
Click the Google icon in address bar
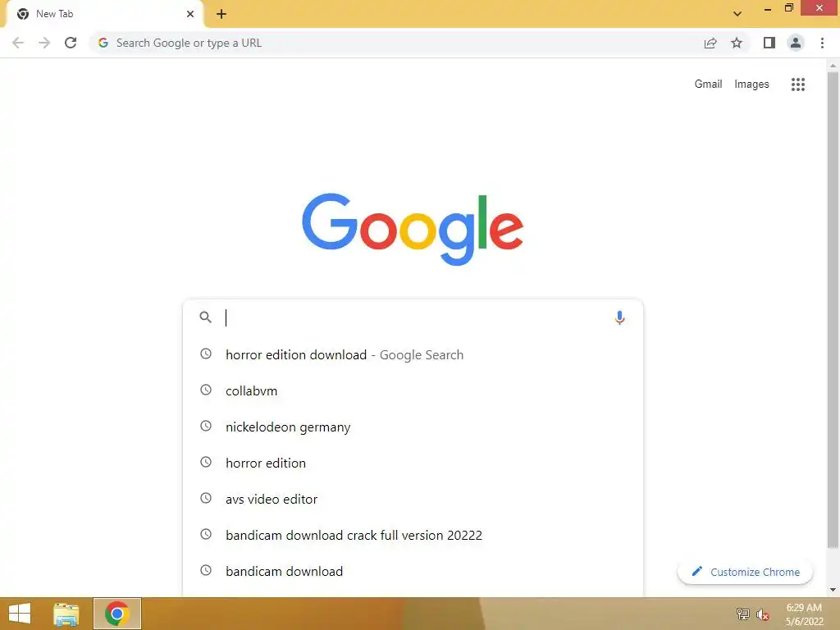tap(103, 43)
